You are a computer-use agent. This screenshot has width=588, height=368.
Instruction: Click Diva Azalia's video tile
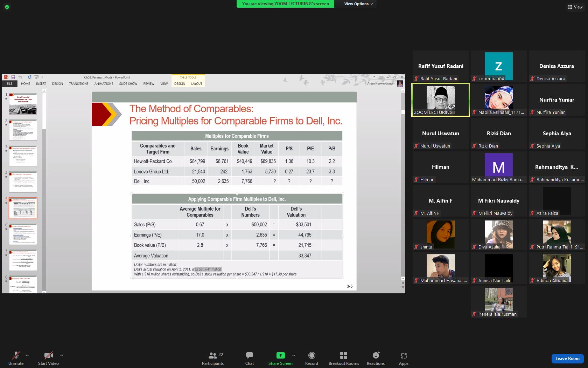coord(499,234)
